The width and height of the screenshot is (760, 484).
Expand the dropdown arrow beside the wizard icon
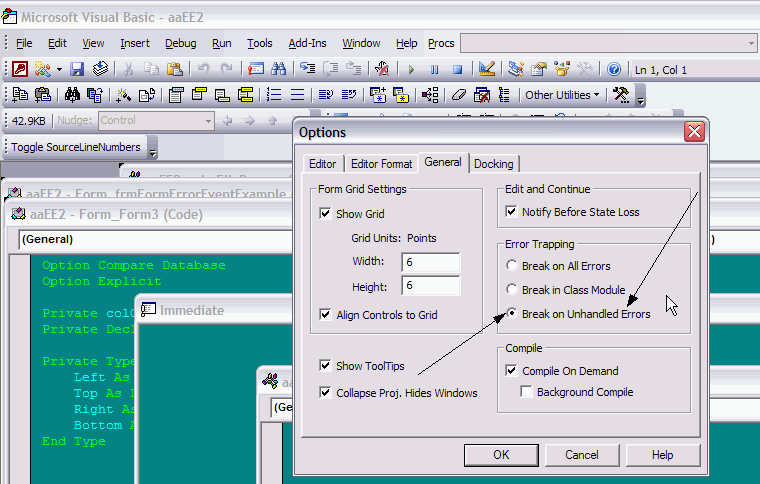59,70
